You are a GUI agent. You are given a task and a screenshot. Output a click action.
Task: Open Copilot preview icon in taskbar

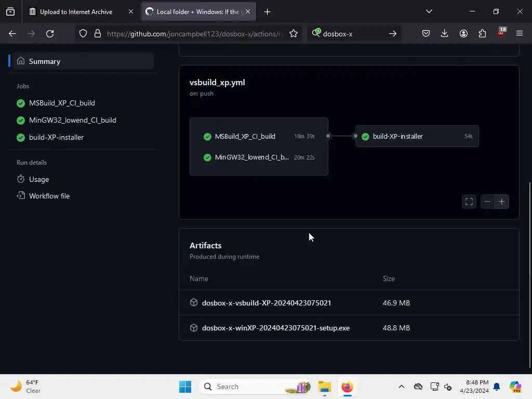click(x=515, y=387)
